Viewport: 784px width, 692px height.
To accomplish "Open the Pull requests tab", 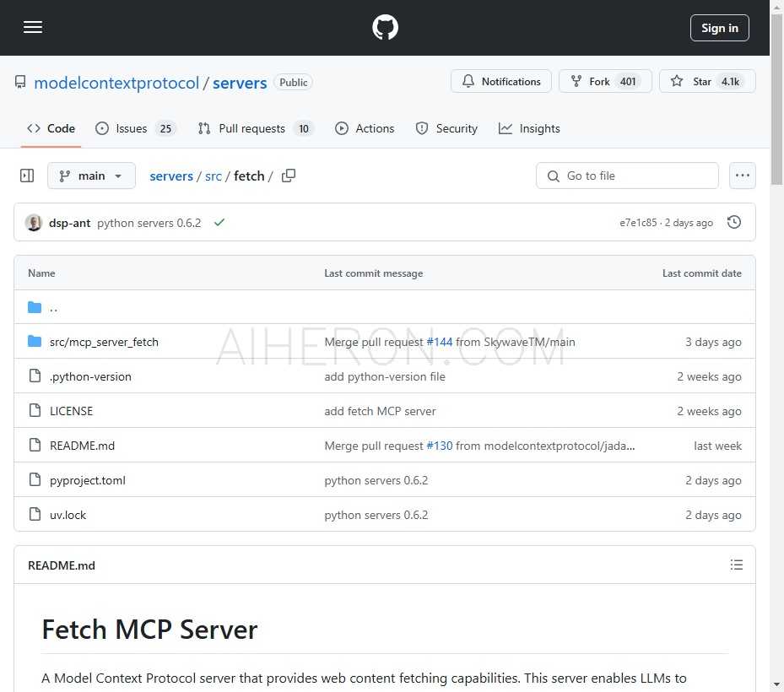I will (255, 128).
